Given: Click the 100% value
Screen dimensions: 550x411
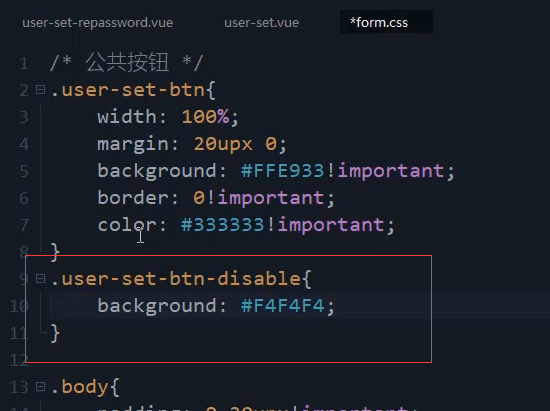Looking at the screenshot, I should coord(205,116).
